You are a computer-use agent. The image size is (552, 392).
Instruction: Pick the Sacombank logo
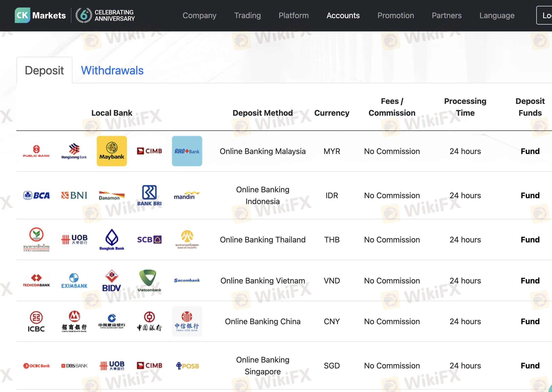187,280
